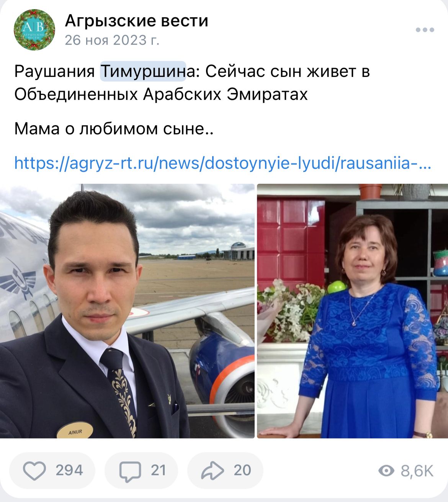Click the post date 26 ноя 2023 г.
The image size is (448, 502).
click(x=112, y=40)
